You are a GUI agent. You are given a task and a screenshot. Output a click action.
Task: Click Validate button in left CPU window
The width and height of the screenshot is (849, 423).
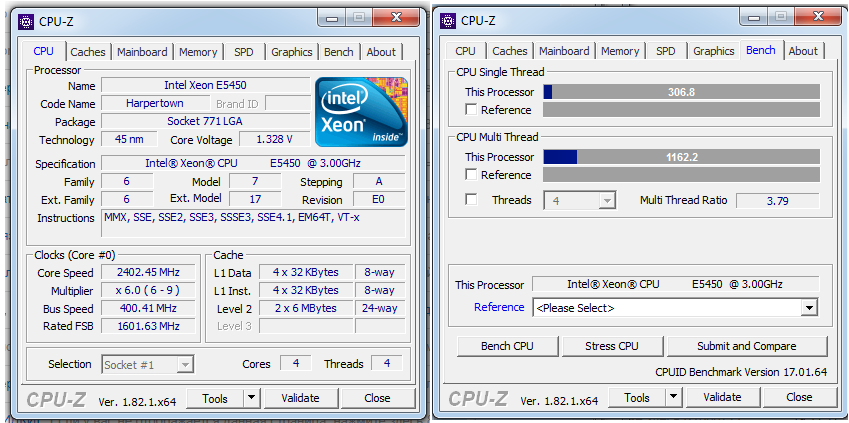click(301, 399)
